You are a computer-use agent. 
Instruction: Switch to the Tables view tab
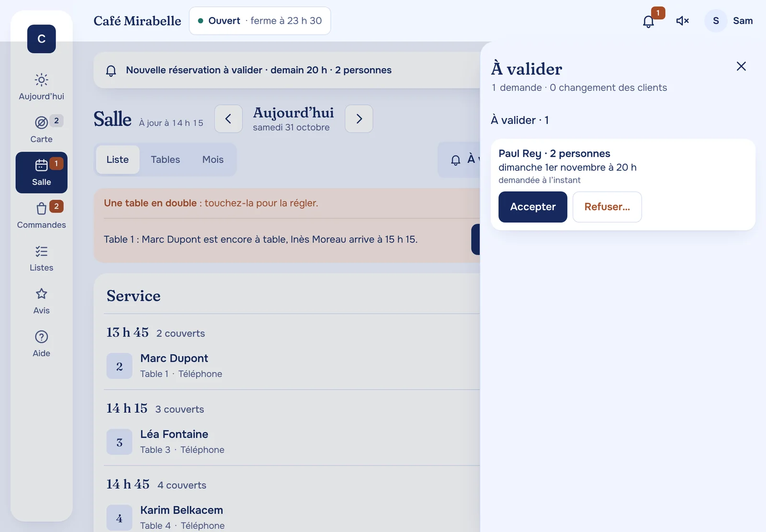point(165,160)
